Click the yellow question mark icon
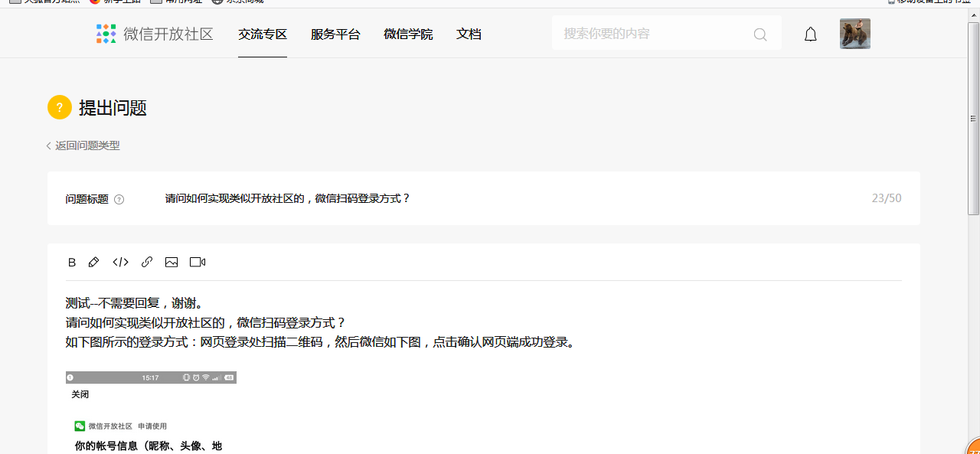980x454 pixels. point(60,108)
